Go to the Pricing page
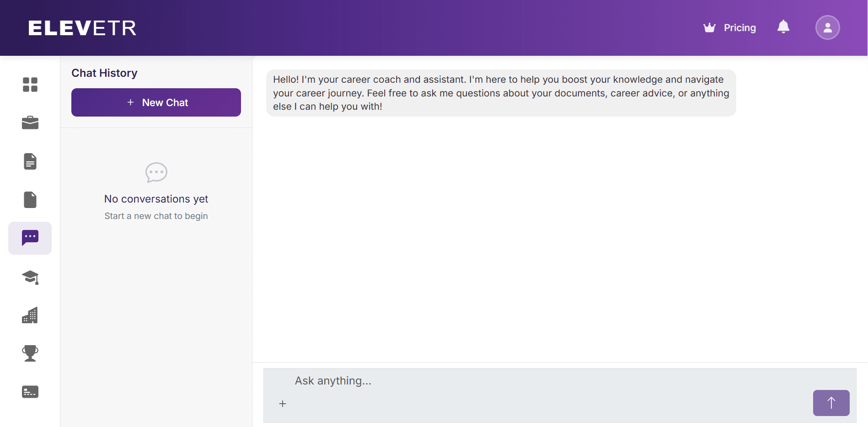 pos(739,28)
